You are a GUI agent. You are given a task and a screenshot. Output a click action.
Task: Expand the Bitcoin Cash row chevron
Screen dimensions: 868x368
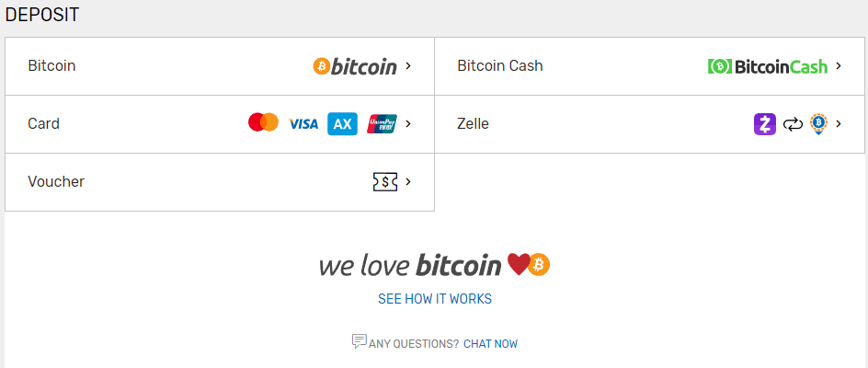[x=839, y=66]
